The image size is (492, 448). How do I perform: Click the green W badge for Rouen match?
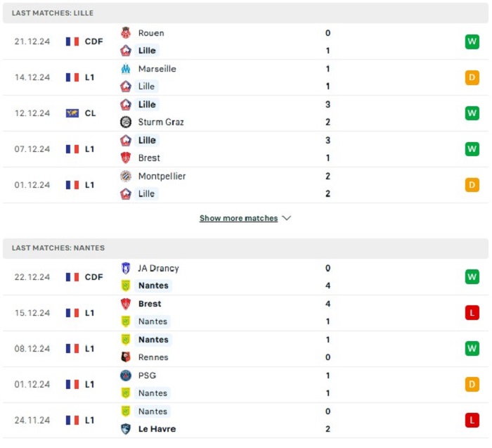472,41
